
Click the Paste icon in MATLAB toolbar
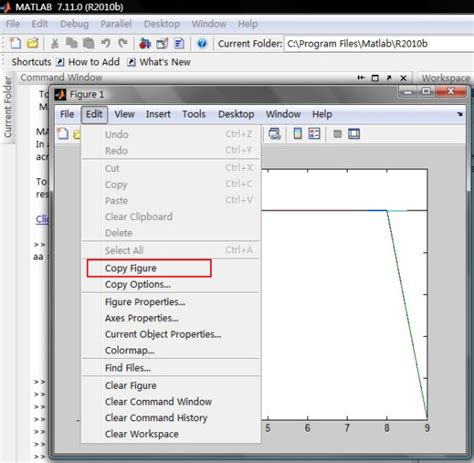(x=88, y=43)
